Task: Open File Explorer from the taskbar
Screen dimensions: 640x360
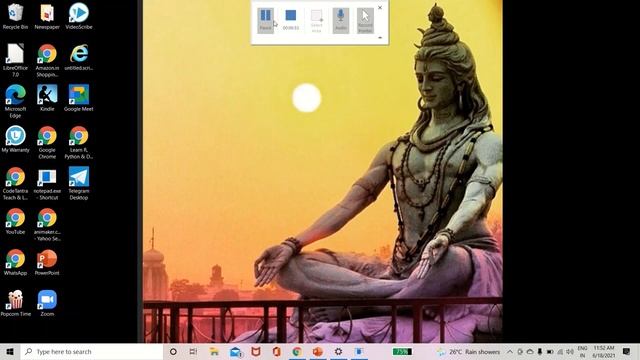Action: pos(214,351)
